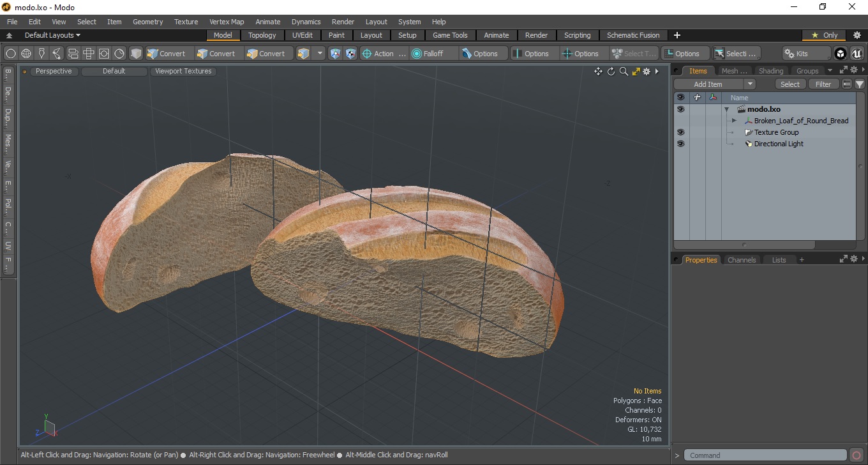
Task: Click the second shield icon with black center
Action: coord(350,54)
